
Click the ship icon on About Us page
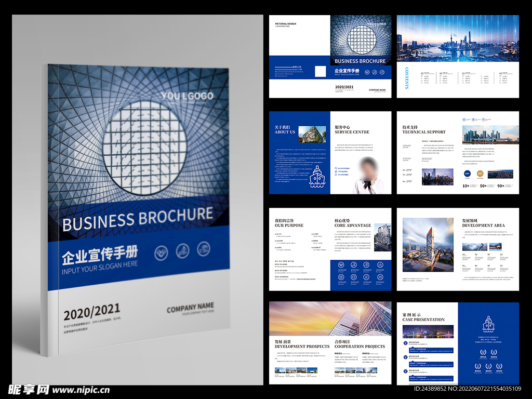tap(317, 177)
